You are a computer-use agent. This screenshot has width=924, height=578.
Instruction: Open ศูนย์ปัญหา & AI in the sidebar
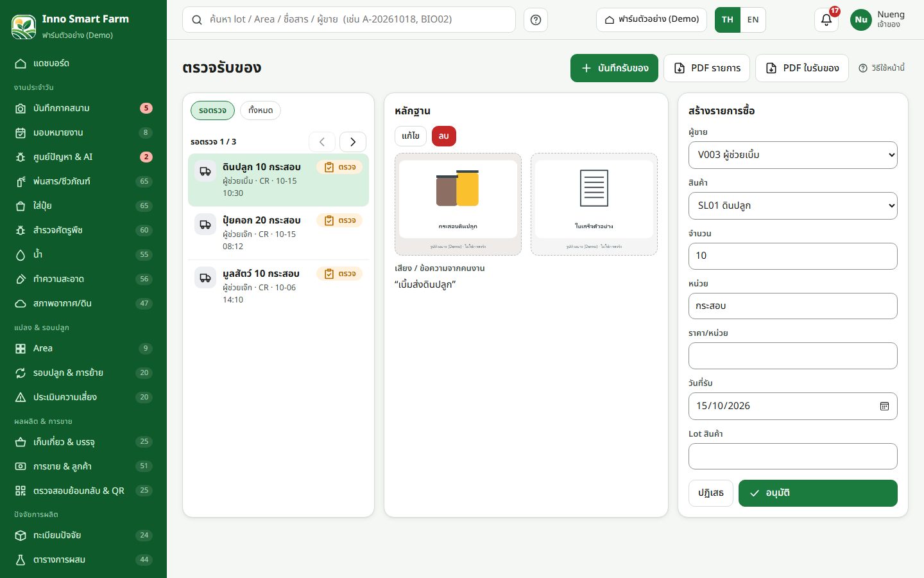point(83,157)
